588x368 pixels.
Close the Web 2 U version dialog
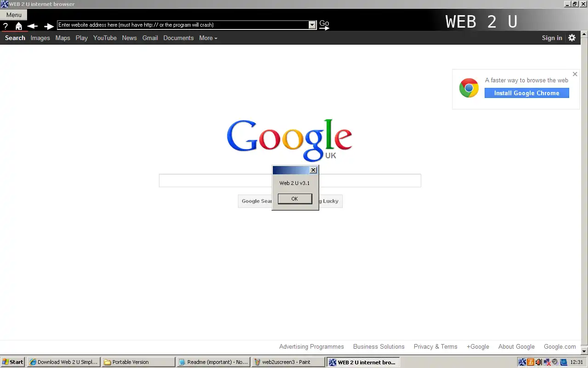click(313, 170)
